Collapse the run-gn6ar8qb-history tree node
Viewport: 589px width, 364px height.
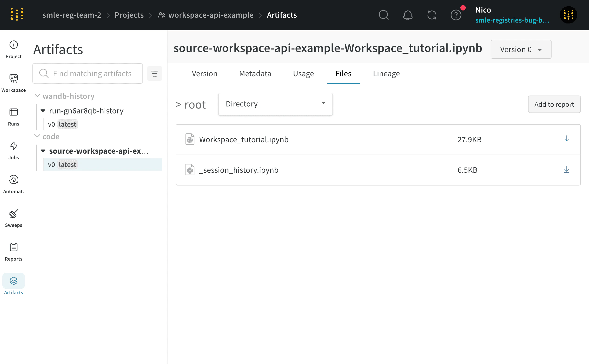click(x=43, y=111)
